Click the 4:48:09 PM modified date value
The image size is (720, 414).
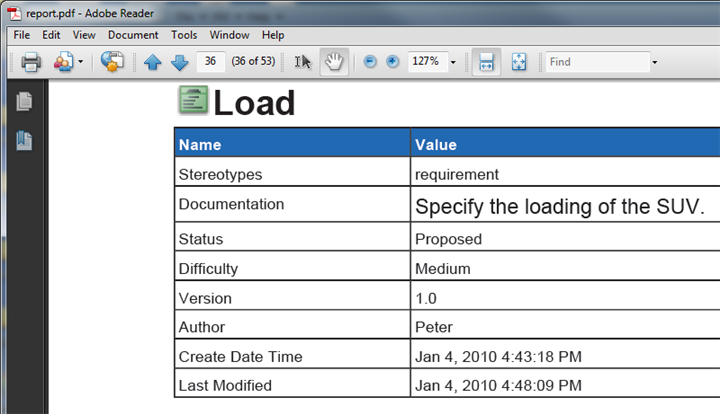(x=498, y=386)
